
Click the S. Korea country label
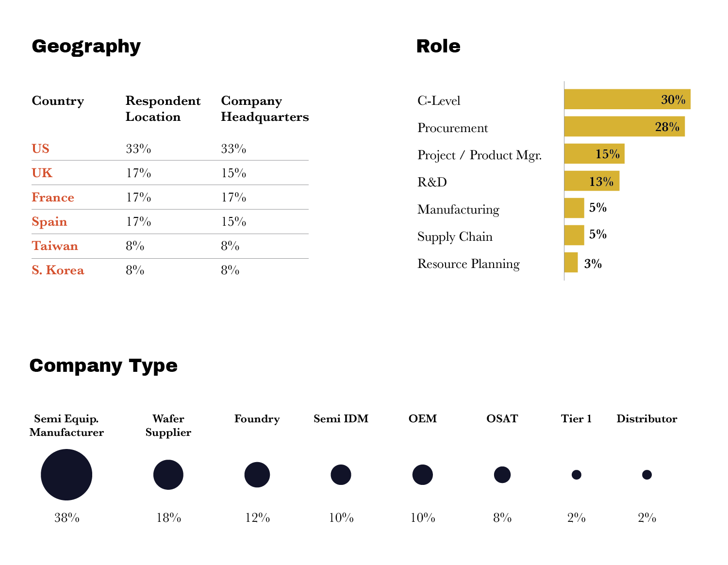(x=58, y=270)
